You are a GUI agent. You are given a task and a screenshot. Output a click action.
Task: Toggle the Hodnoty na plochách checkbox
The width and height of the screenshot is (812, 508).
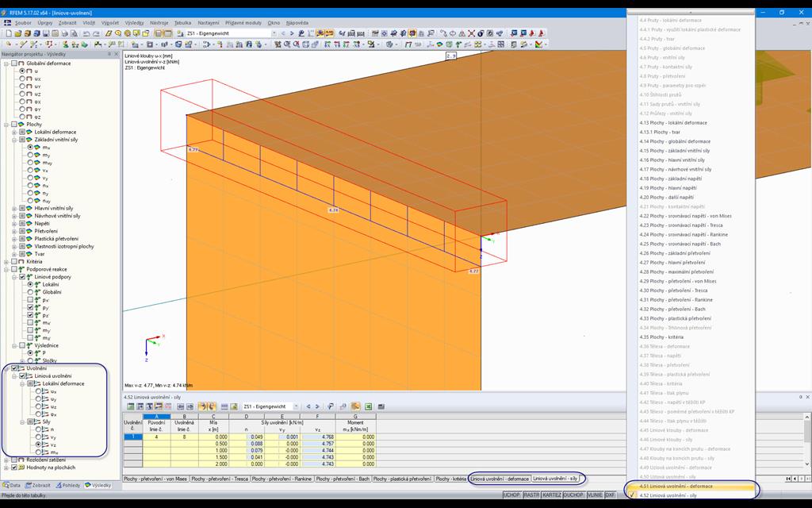coord(14,467)
